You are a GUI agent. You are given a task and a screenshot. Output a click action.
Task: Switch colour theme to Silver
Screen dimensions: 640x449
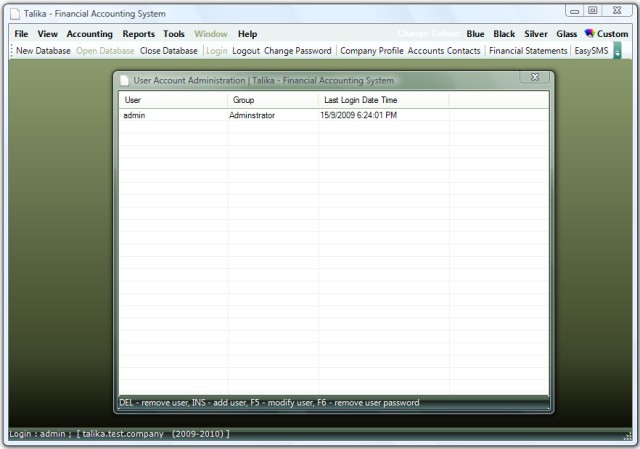[x=536, y=34]
